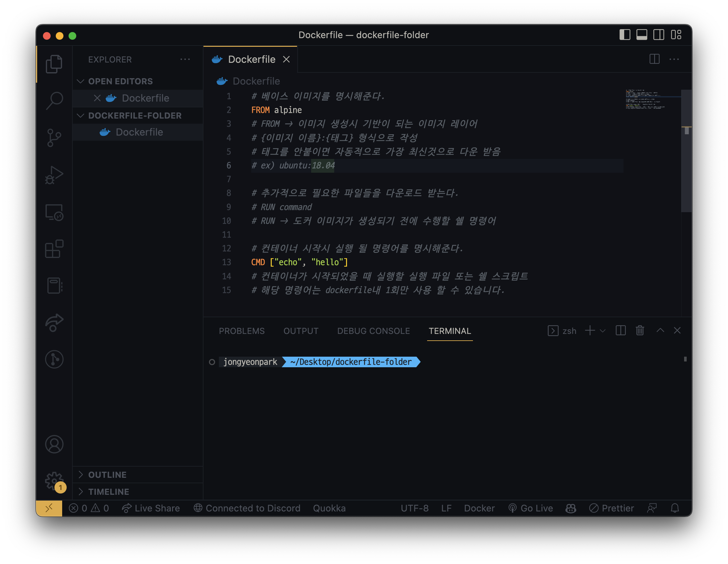Image resolution: width=728 pixels, height=564 pixels.
Task: Toggle the primary sidebar visibility
Action: (625, 35)
